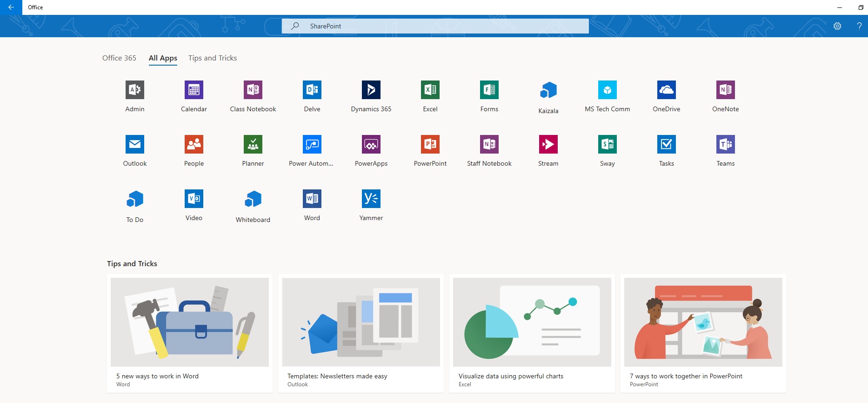Open the help question mark
This screenshot has height=403, width=868.
pos(859,26)
